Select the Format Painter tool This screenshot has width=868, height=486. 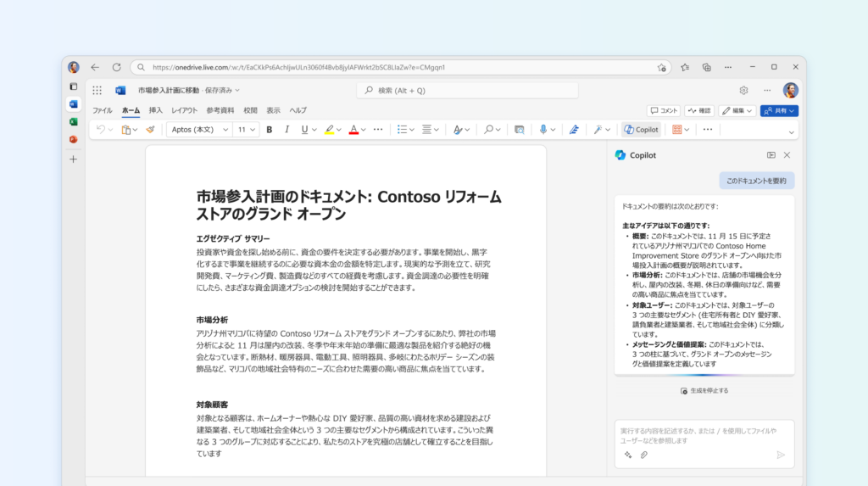[x=150, y=130]
